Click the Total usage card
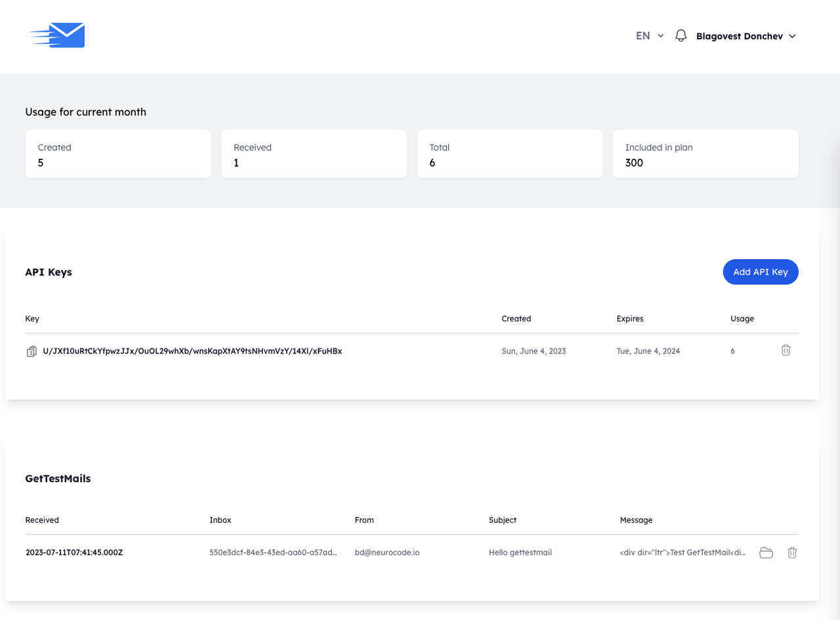 [509, 154]
